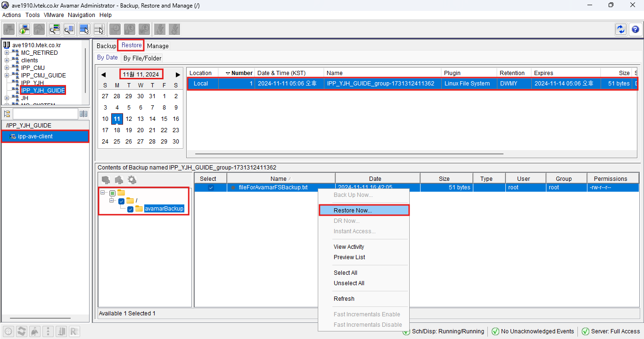Click the clock-with-checkbox toolbar icon
The width and height of the screenshot is (644, 339).
(144, 29)
